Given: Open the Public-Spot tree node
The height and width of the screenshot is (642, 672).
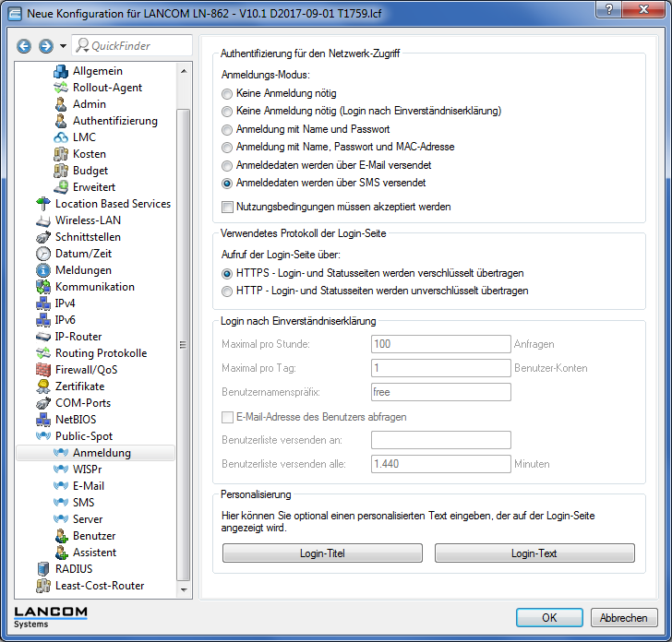Looking at the screenshot, I should click(x=83, y=436).
